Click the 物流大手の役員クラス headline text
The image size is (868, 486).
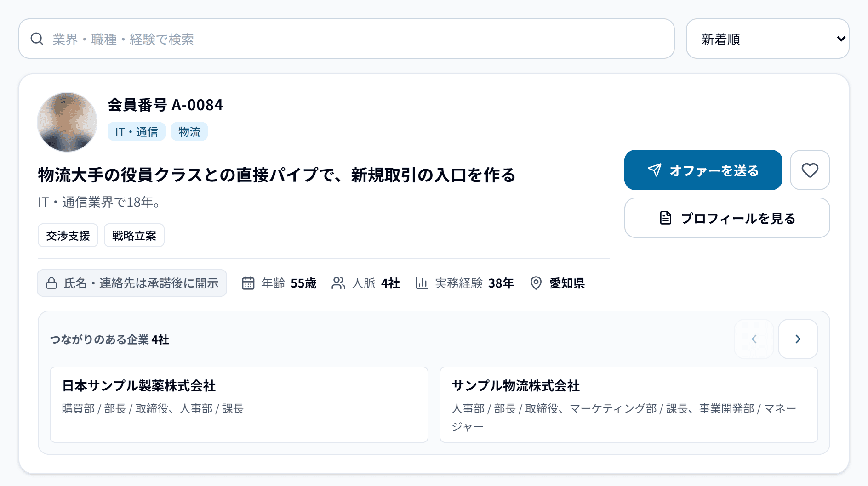(x=277, y=175)
